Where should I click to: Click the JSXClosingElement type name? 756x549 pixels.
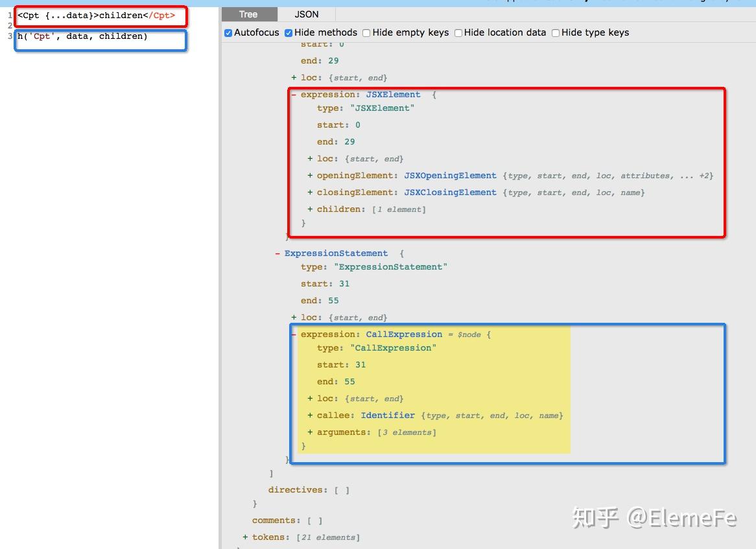pyautogui.click(x=450, y=193)
